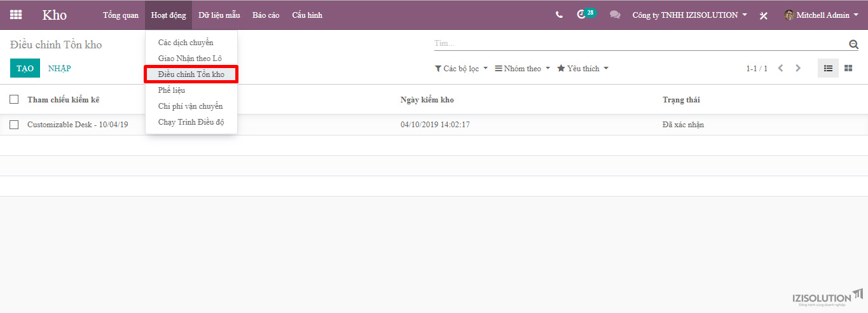The height and width of the screenshot is (313, 868).
Task: Open record Customizable Desk - 10/04/19
Action: [78, 125]
